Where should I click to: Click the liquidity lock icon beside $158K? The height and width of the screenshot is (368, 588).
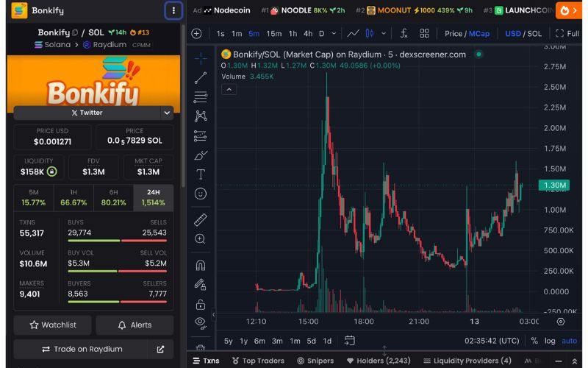(52, 171)
